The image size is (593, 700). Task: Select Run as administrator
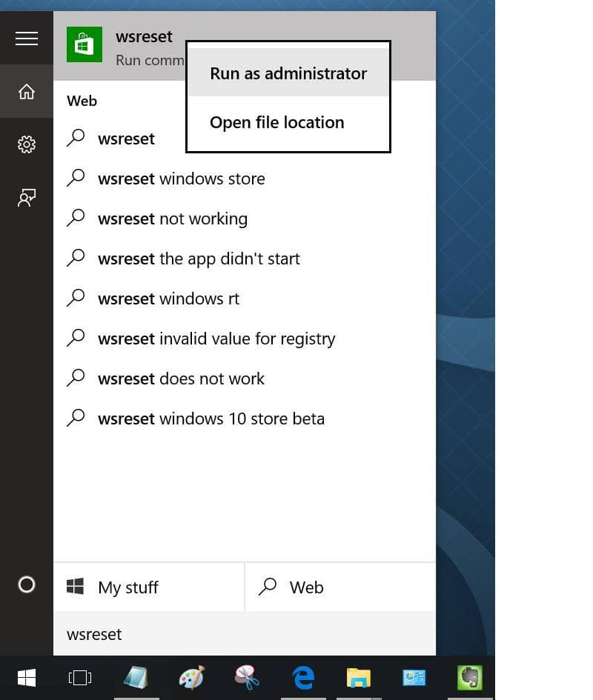pos(288,73)
